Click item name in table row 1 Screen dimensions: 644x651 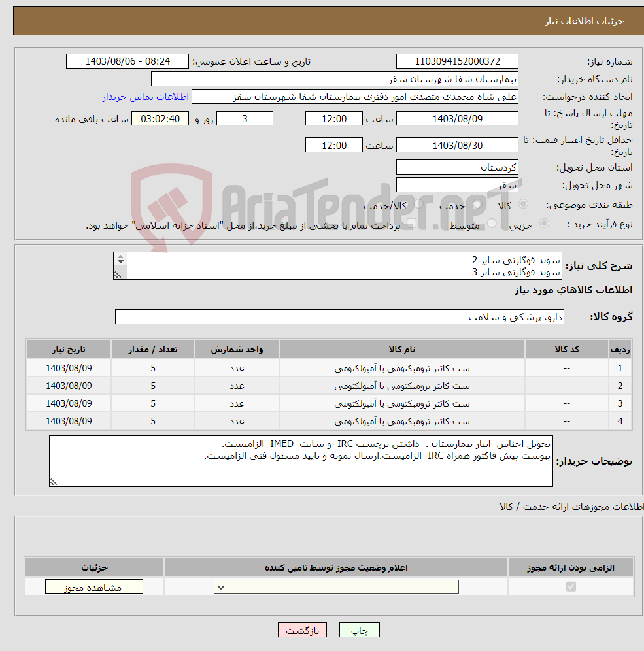pyautogui.click(x=402, y=368)
